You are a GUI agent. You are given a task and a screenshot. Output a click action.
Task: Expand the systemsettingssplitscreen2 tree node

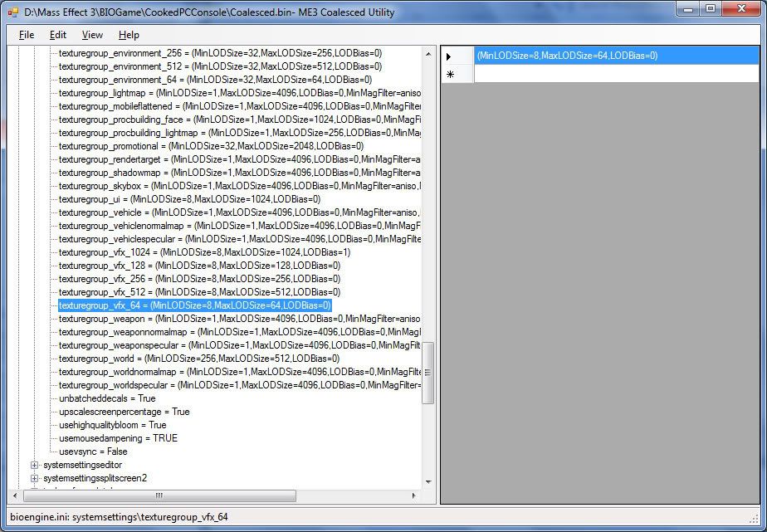click(x=34, y=478)
